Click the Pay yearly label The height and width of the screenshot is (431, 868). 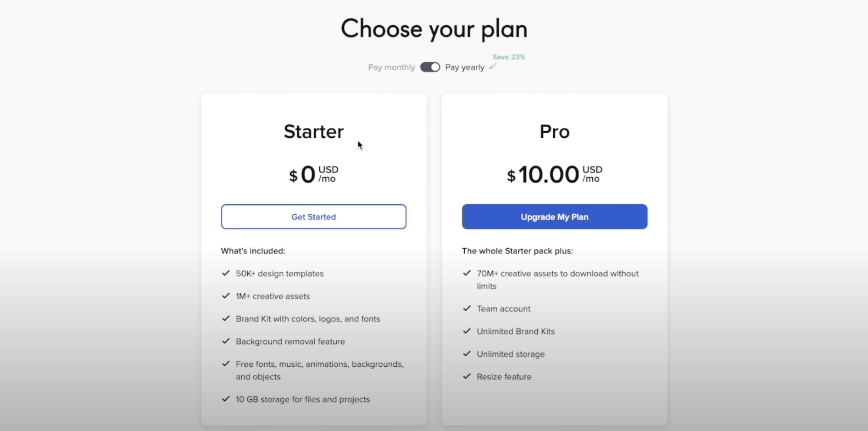[x=465, y=67]
